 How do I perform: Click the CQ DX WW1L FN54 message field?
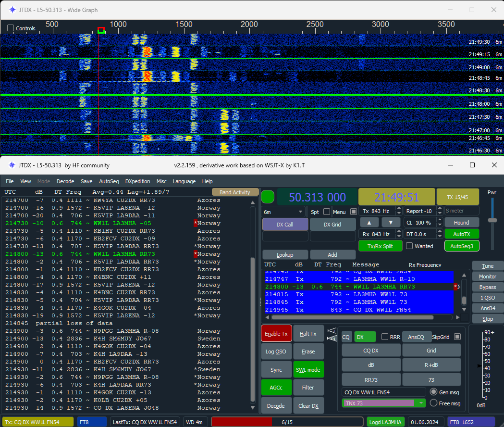tap(383, 392)
